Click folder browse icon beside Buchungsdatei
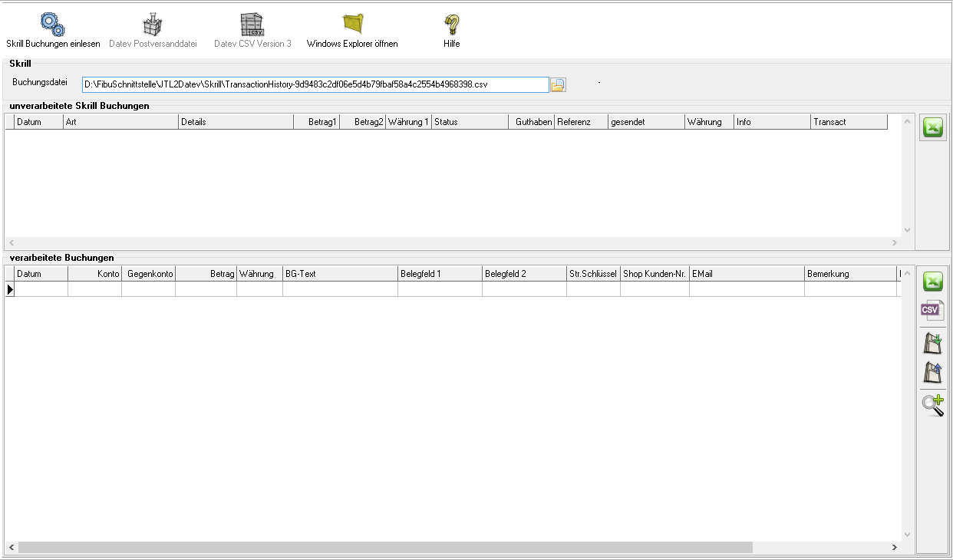 click(x=558, y=84)
